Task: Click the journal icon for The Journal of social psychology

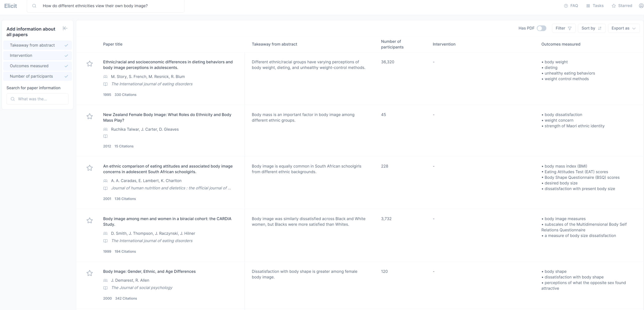Action: click(x=105, y=288)
